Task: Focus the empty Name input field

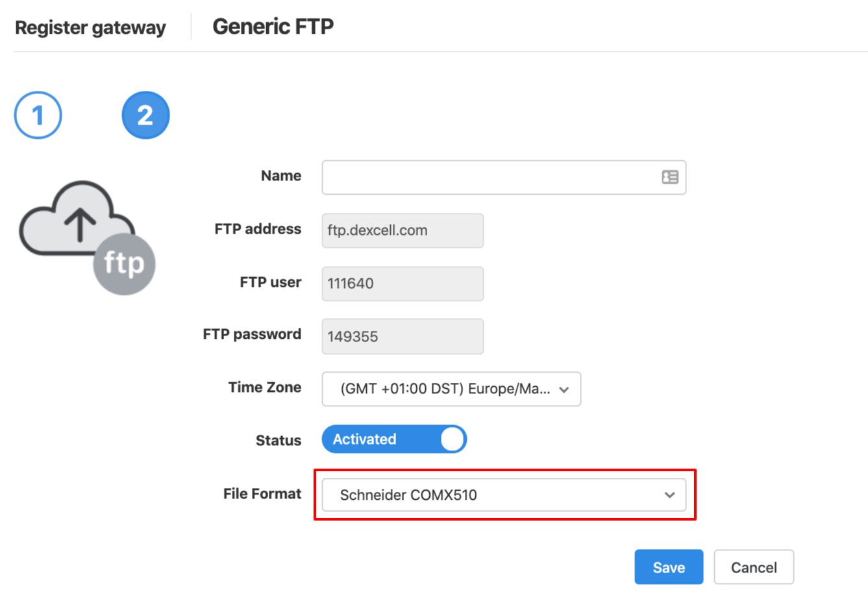Action: tap(504, 177)
